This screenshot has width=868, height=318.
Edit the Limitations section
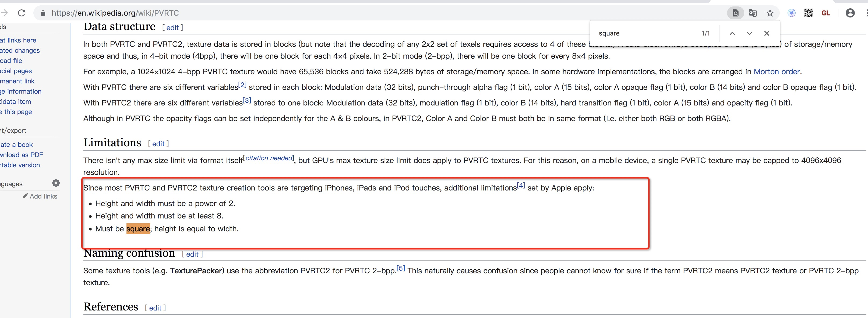[158, 144]
